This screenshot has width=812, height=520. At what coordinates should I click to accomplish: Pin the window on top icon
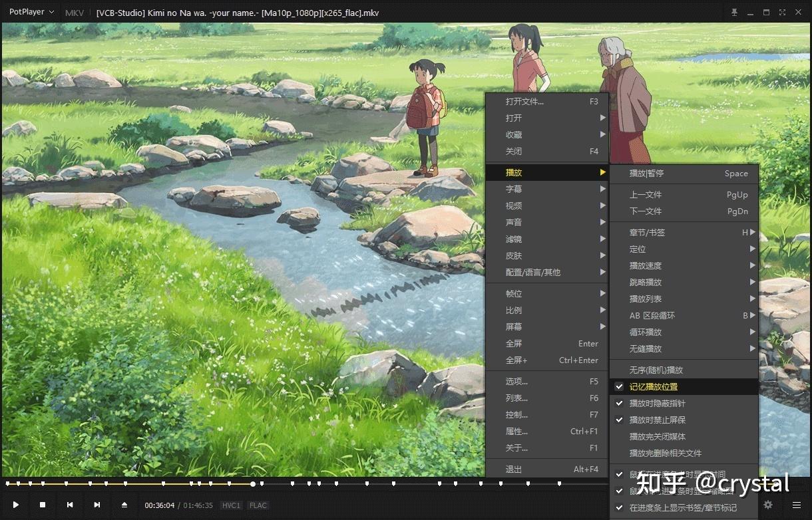coord(735,13)
